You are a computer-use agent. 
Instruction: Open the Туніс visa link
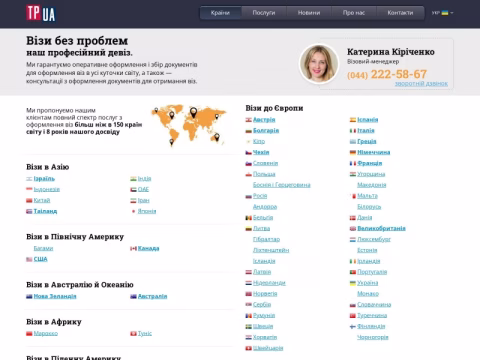coord(145,333)
